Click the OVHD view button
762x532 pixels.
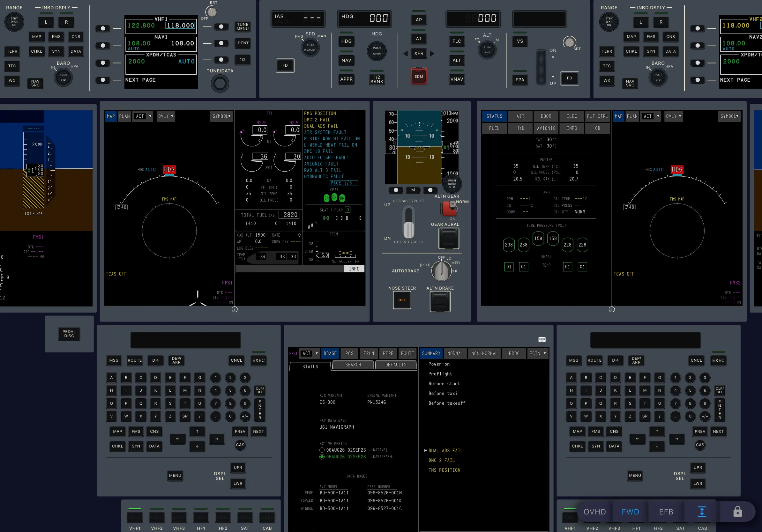pos(594,512)
